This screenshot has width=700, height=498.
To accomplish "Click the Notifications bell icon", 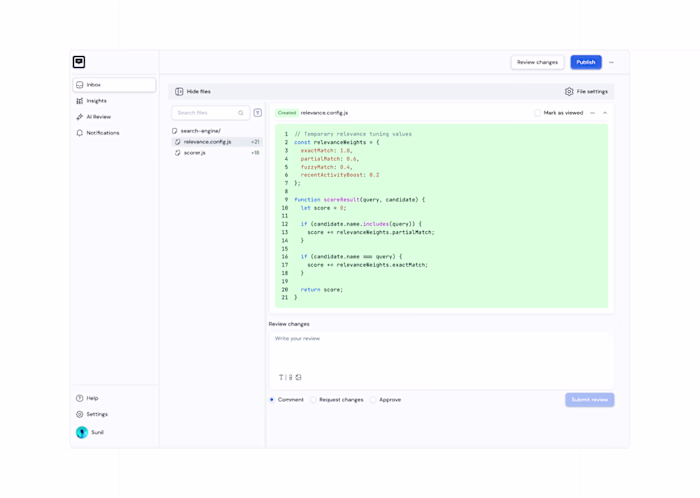I will click(79, 133).
